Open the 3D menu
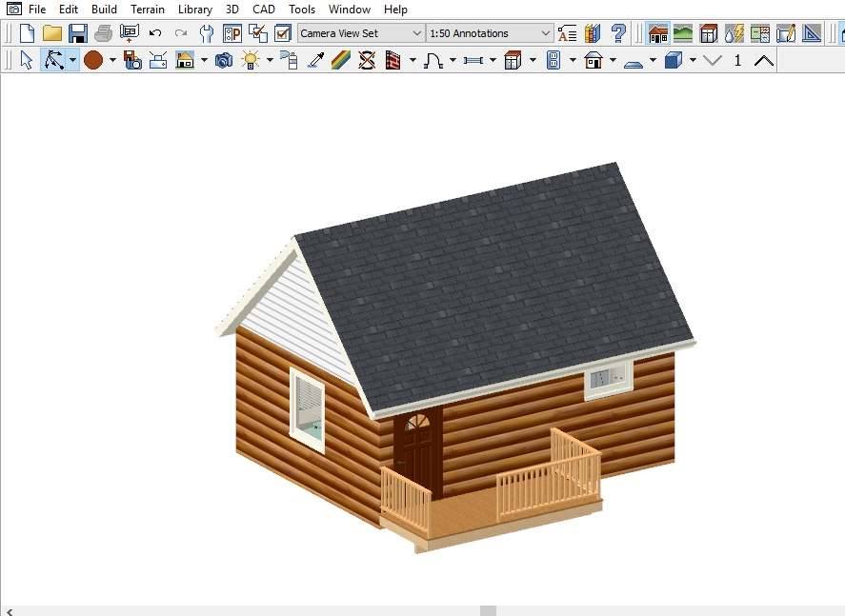 pos(232,10)
